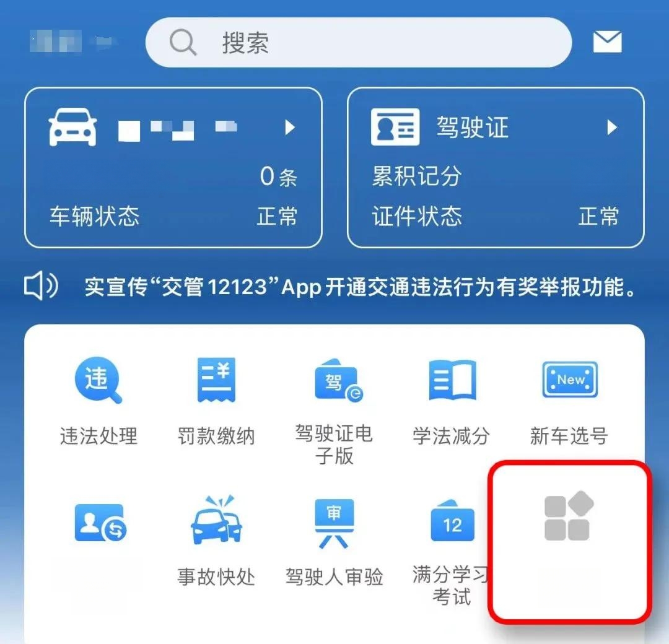669x644 pixels.
Task: Open the 新车选号 New plate icon
Action: click(x=570, y=380)
